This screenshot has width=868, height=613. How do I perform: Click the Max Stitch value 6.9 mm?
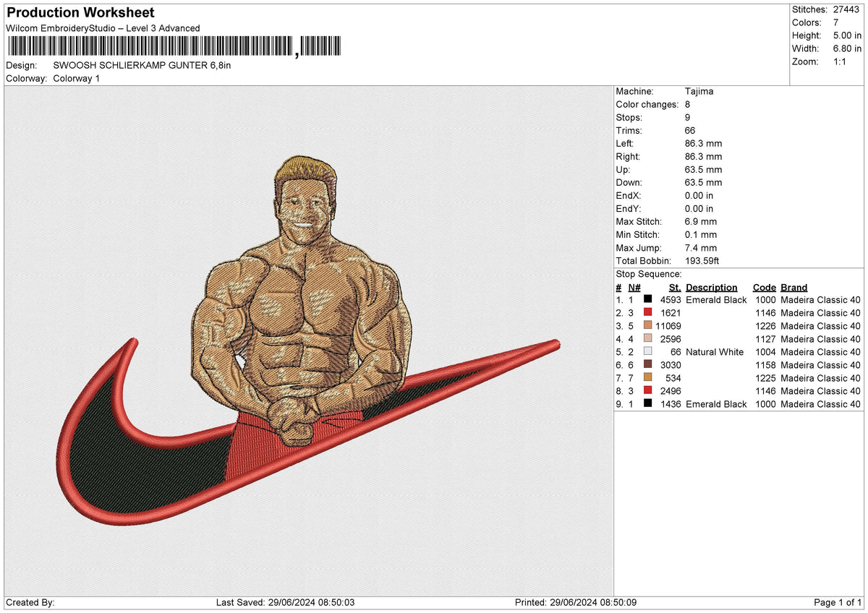701,222
